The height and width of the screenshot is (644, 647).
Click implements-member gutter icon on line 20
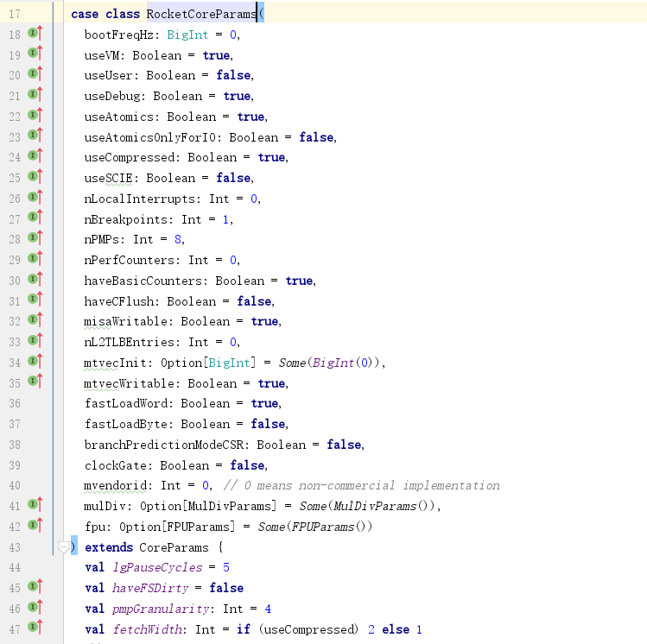point(35,73)
